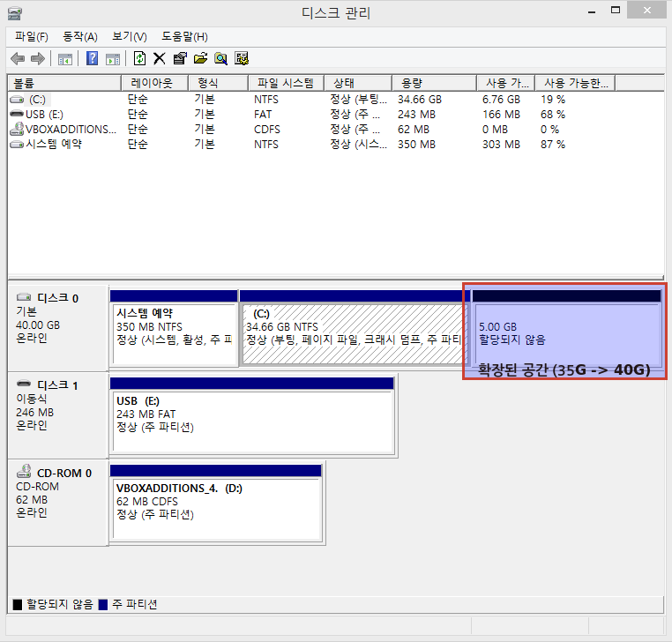Screen dimensions: 672x642
Task: Click the 68 % free percentage cell
Action: (553, 115)
